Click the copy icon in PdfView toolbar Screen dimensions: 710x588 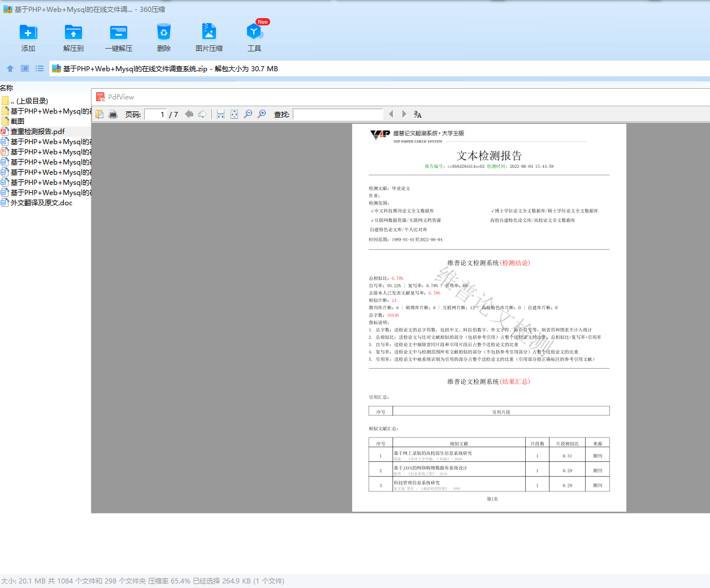[x=99, y=114]
